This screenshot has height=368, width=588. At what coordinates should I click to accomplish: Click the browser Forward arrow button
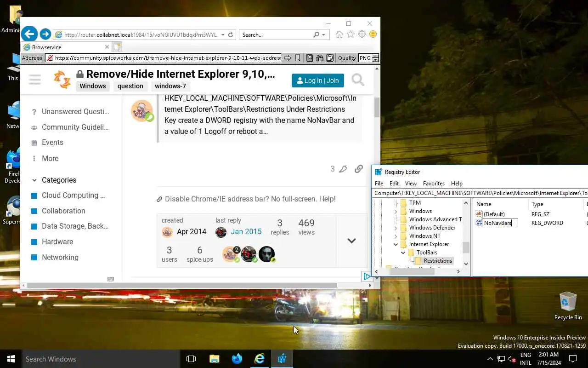click(x=45, y=34)
